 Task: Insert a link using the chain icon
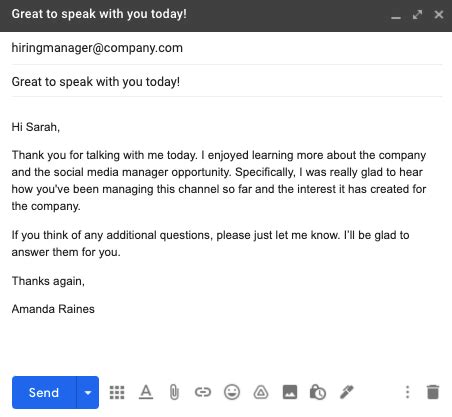[x=203, y=392]
